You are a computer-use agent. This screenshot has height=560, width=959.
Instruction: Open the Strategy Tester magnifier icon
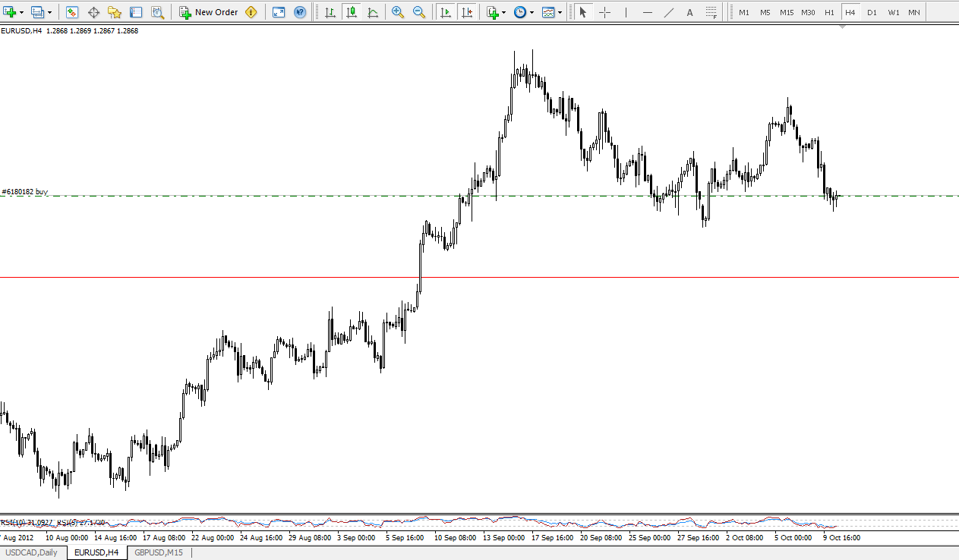click(x=157, y=12)
